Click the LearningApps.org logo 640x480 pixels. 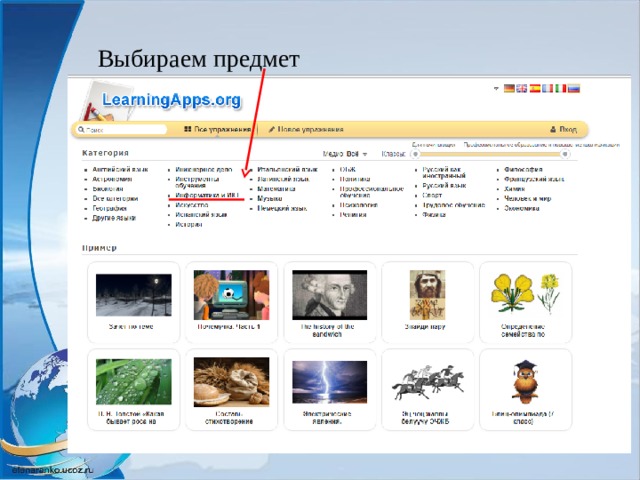click(x=171, y=100)
